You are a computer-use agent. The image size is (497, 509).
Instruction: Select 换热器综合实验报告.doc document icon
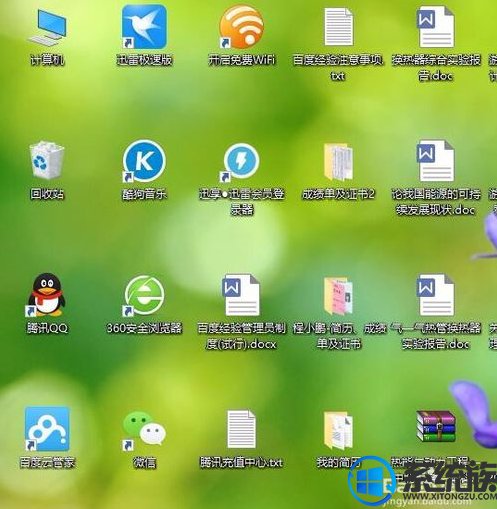435,27
